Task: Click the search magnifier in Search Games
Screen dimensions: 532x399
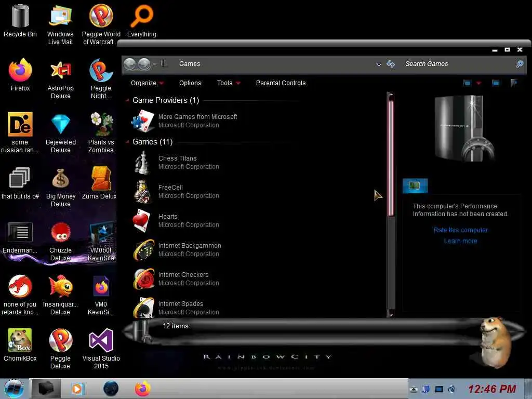Action: (519, 64)
